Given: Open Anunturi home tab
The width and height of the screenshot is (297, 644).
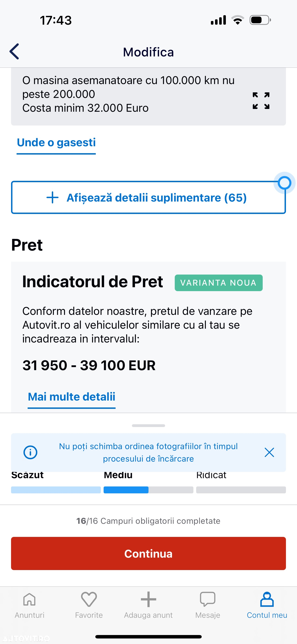Looking at the screenshot, I should pos(29,605).
